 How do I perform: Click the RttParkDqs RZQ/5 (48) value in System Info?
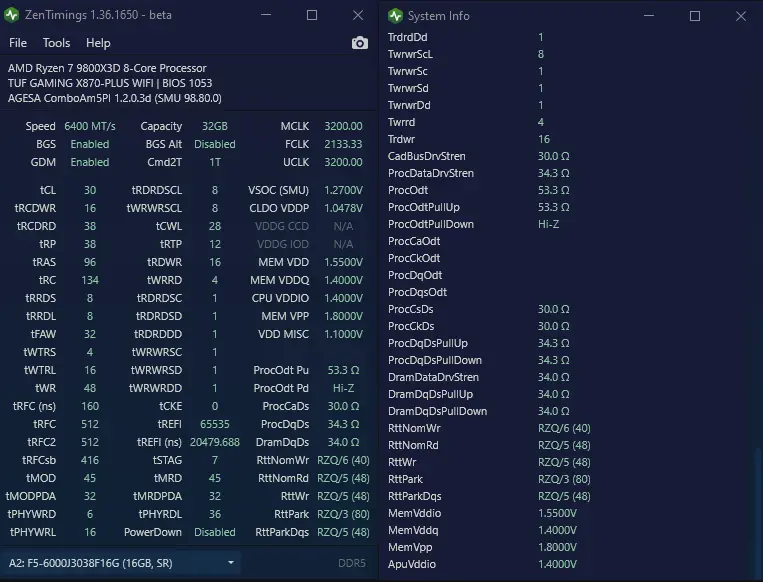click(564, 496)
